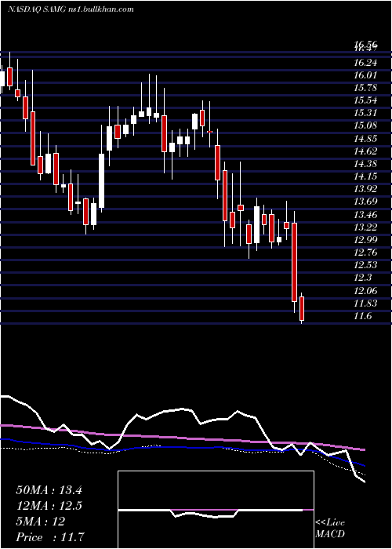The image size is (392, 549).
Task: Click the 12.53 price axis label
Action: click(x=366, y=265)
